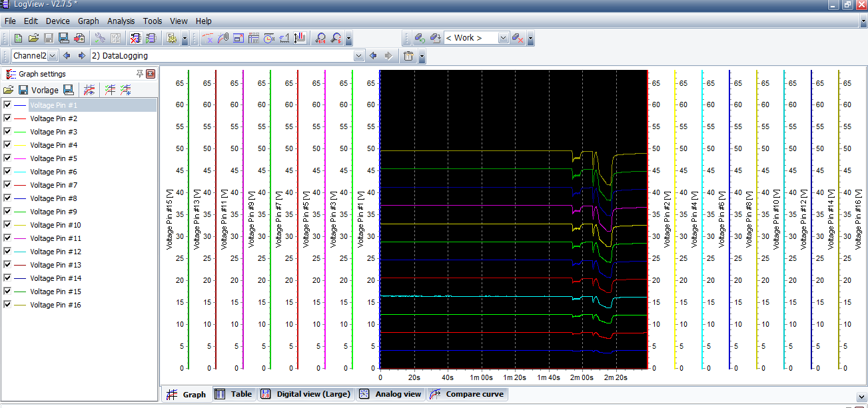Click the measurement cursor icon

284,38
